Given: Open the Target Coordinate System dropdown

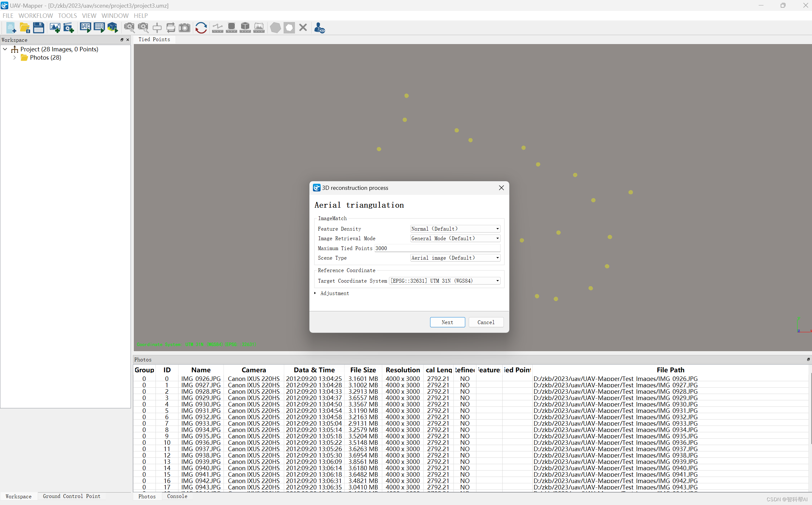Looking at the screenshot, I should point(444,281).
